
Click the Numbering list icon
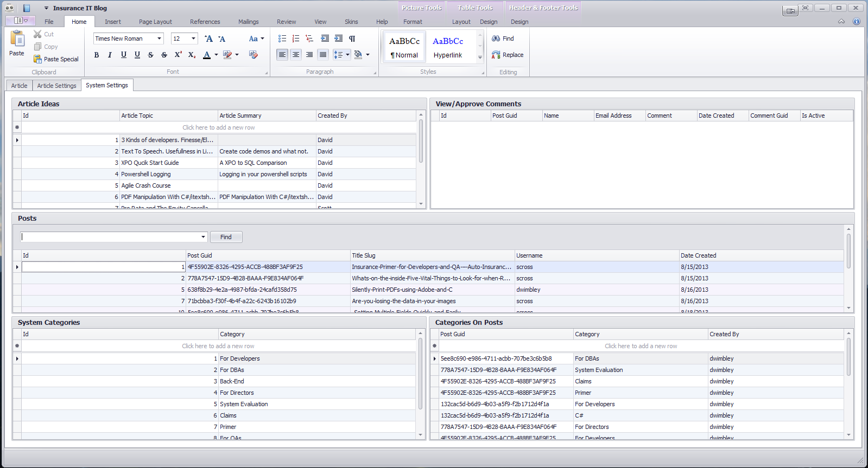[296, 39]
